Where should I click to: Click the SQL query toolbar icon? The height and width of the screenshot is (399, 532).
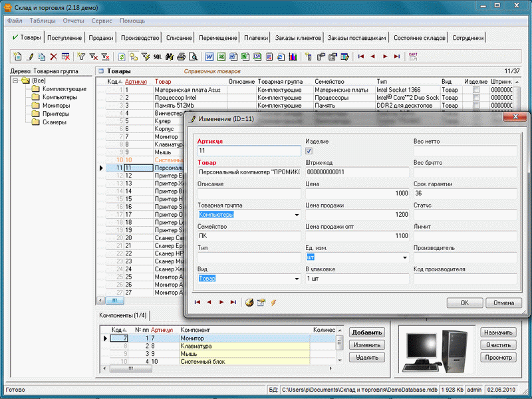156,57
